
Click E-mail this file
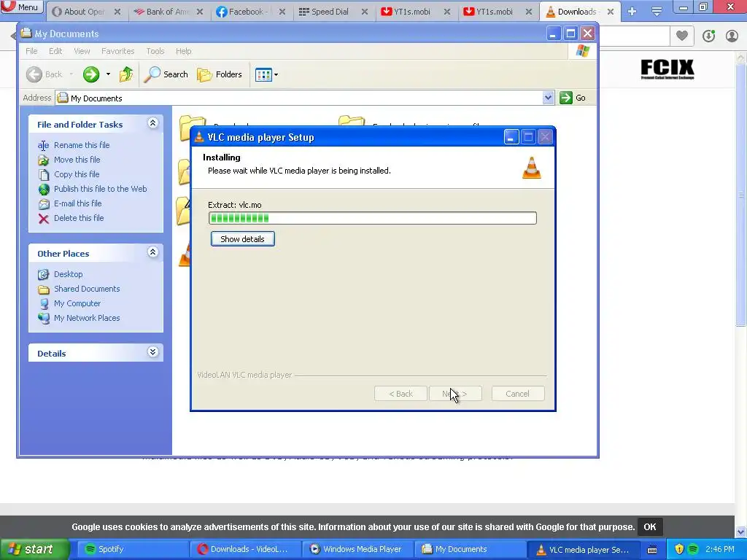tap(77, 203)
